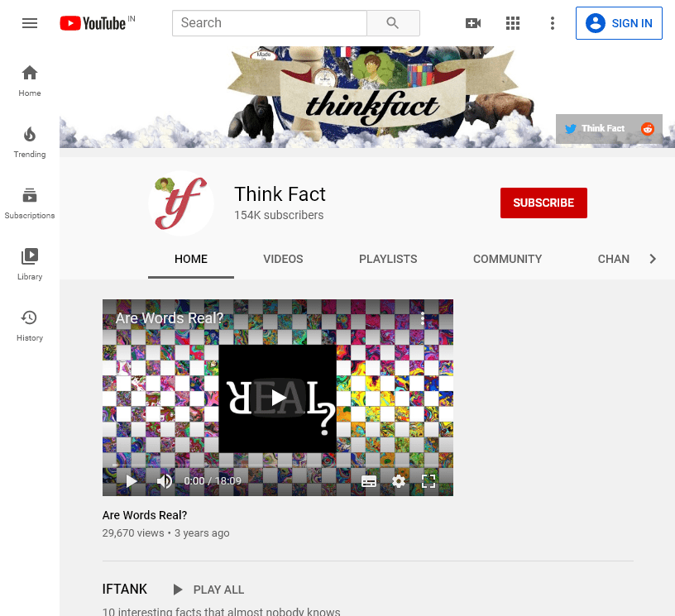This screenshot has width=675, height=616.
Task: Open the create video camera icon
Action: click(473, 23)
